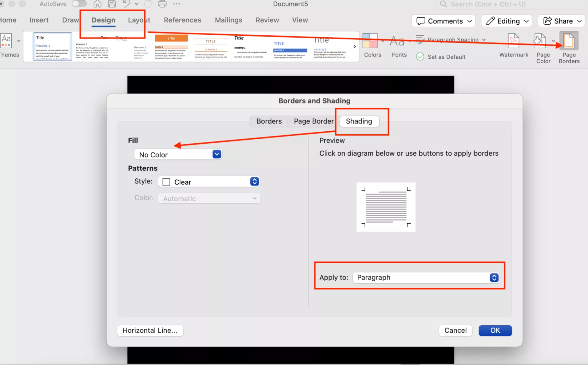Select the first Title theme thumbnail
Viewport: 588px width, 365px height.
pyautogui.click(x=52, y=46)
